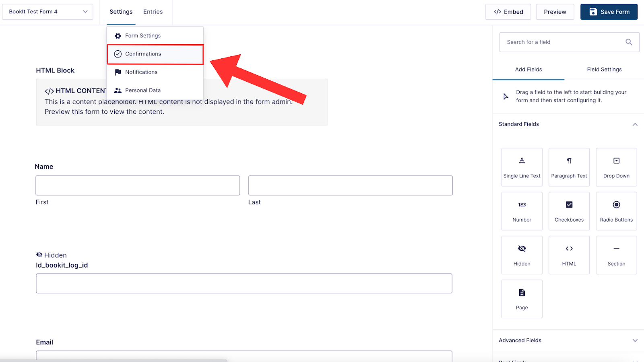Click the Save Form button
The height and width of the screenshot is (362, 644).
(x=609, y=12)
